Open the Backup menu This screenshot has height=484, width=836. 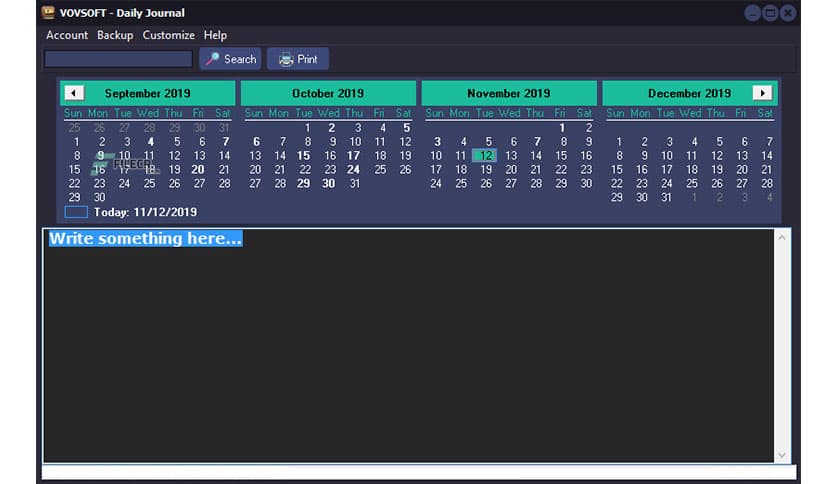115,35
